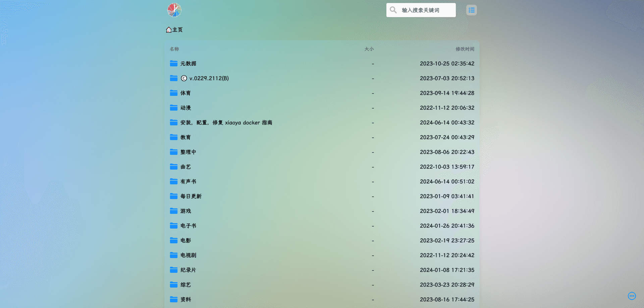644x308 pixels.
Task: Click the search magnifier icon
Action: pyautogui.click(x=393, y=10)
